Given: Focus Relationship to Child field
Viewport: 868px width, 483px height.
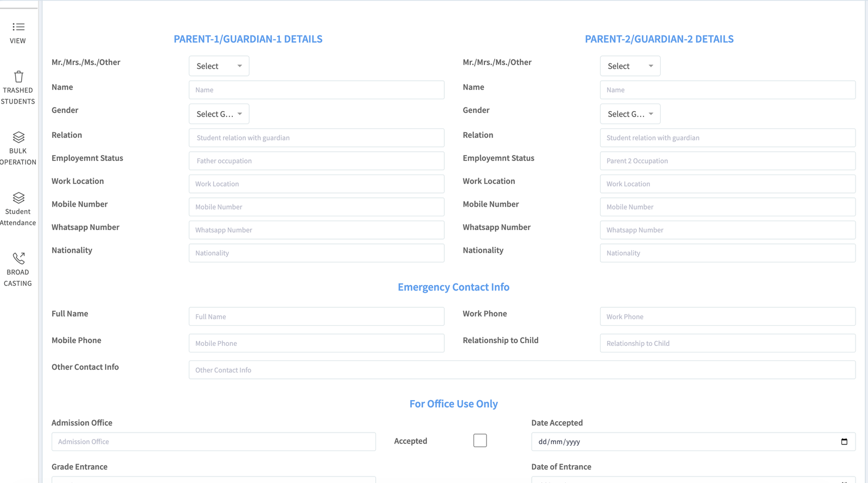Looking at the screenshot, I should [728, 343].
